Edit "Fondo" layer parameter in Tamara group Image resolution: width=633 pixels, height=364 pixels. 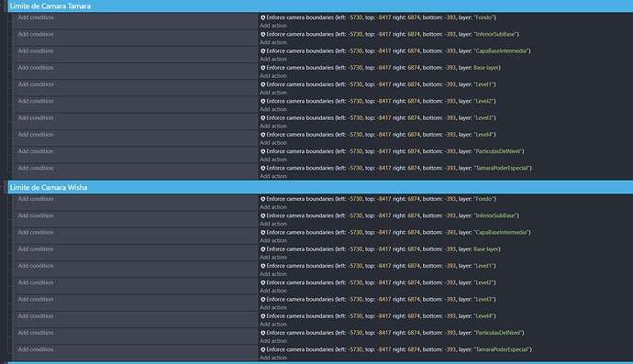point(483,17)
